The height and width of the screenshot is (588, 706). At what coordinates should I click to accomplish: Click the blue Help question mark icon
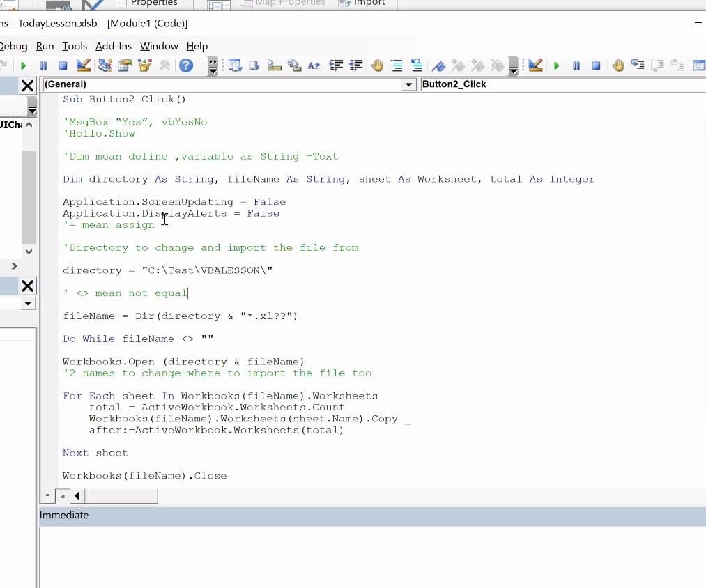coord(186,65)
